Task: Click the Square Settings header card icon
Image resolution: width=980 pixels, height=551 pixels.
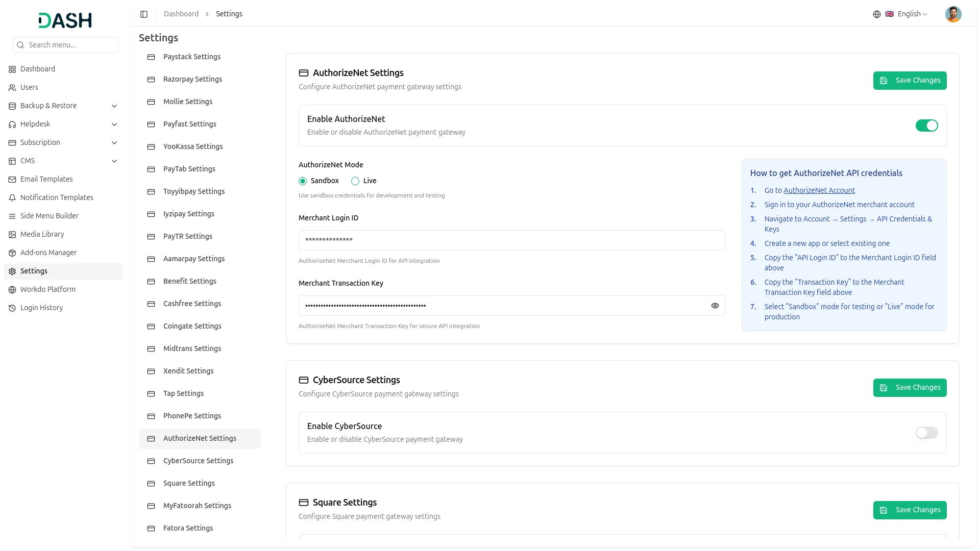Action: click(304, 503)
